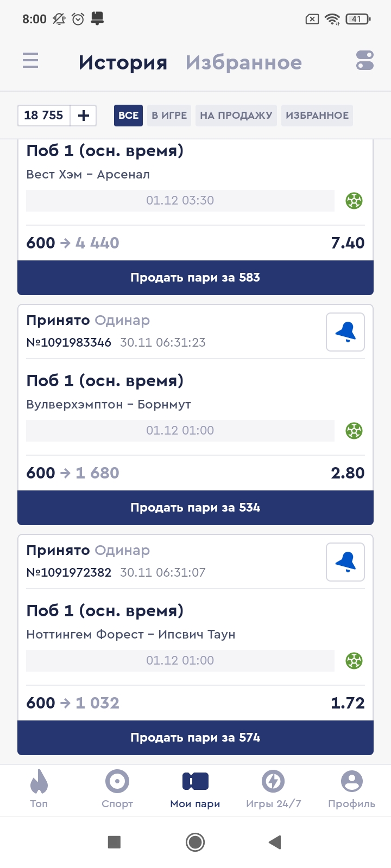391x868 pixels.
Task: Filter bets by НА ПРОДАЖУ
Action: pyautogui.click(x=236, y=116)
